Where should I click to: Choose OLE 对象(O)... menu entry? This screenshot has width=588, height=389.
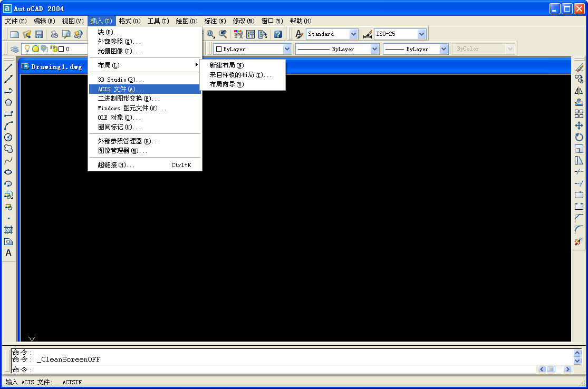click(x=144, y=118)
